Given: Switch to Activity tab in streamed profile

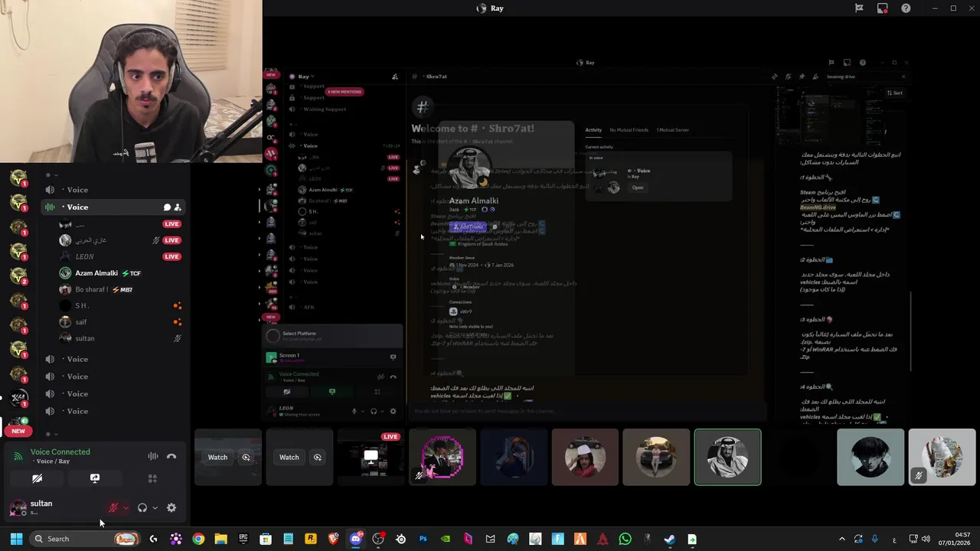Looking at the screenshot, I should tap(593, 130).
